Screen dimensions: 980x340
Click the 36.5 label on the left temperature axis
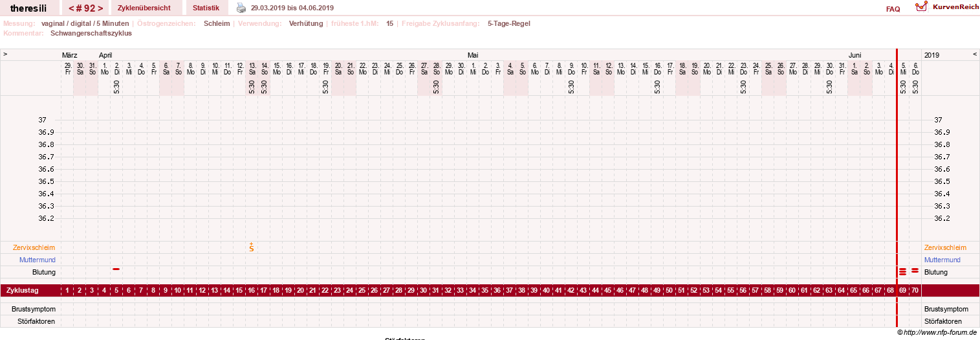[46, 181]
